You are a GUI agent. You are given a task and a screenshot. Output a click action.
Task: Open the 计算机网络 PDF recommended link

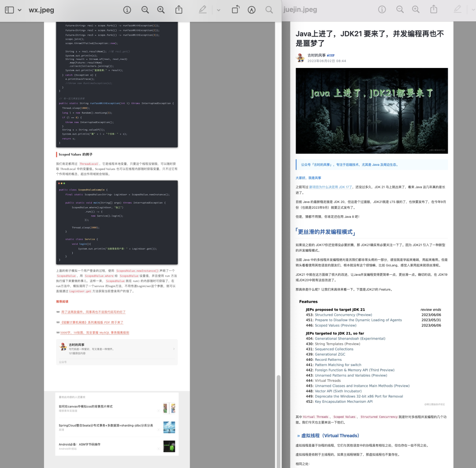[92, 322]
